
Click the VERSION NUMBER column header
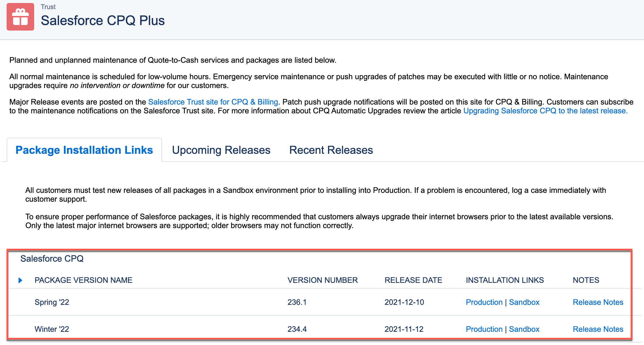[x=323, y=280]
